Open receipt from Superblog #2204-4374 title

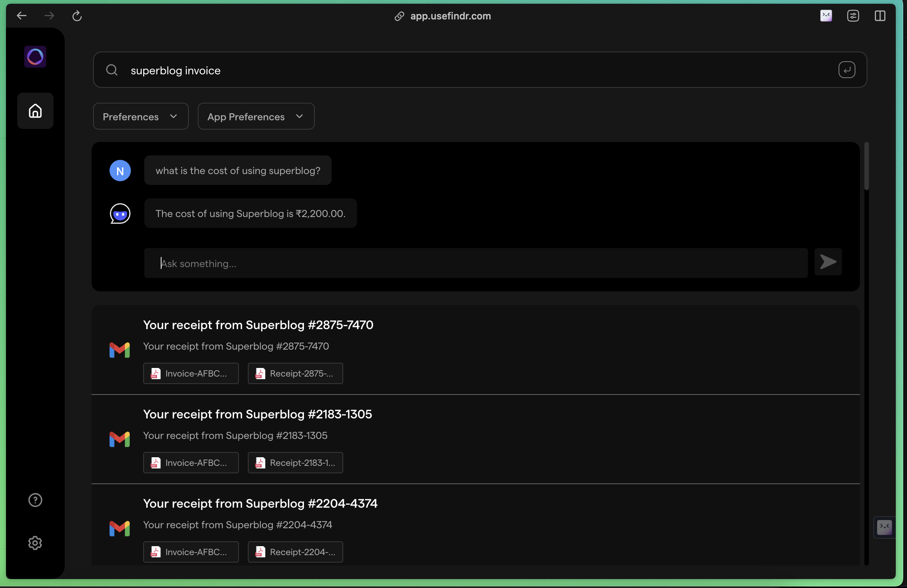coord(260,504)
